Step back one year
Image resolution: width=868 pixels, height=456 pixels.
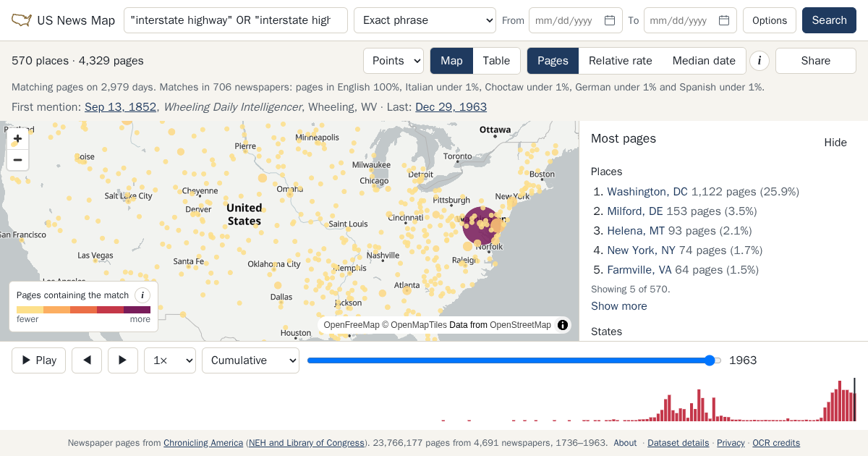87,360
